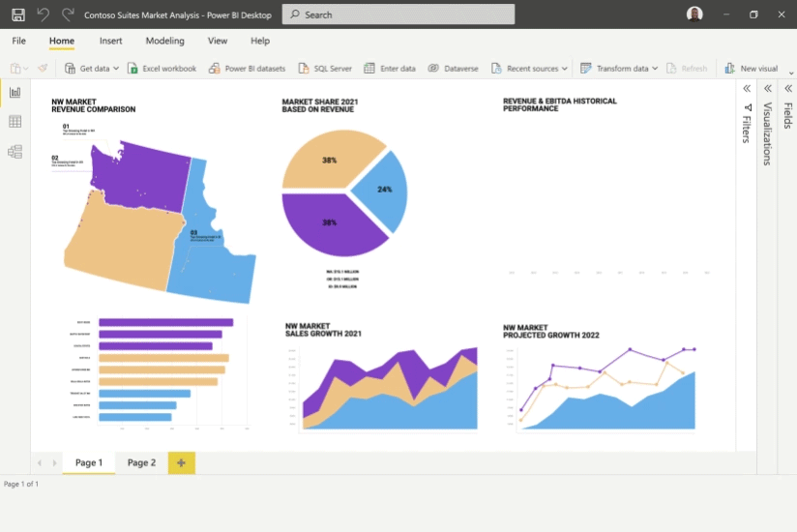
Task: Click the Redo arrow icon
Action: pyautogui.click(x=67, y=15)
